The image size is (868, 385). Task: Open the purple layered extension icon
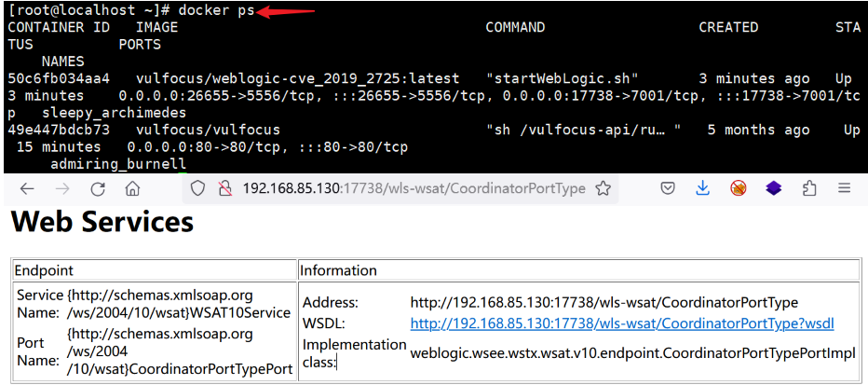click(773, 189)
